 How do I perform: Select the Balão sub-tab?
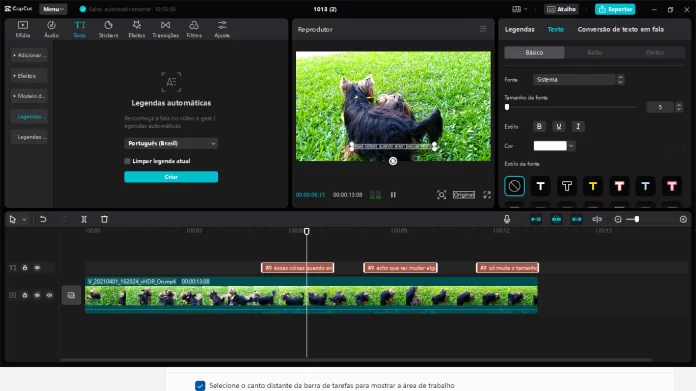tap(595, 52)
